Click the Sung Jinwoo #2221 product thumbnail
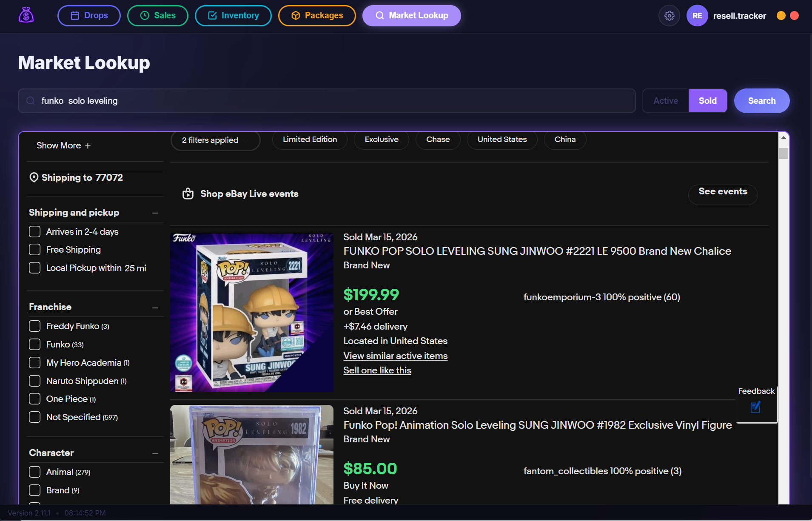Image resolution: width=812 pixels, height=521 pixels. (251, 312)
